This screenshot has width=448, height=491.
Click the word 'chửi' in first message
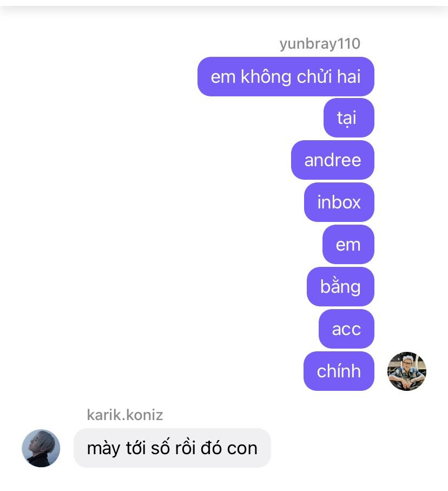(x=314, y=77)
